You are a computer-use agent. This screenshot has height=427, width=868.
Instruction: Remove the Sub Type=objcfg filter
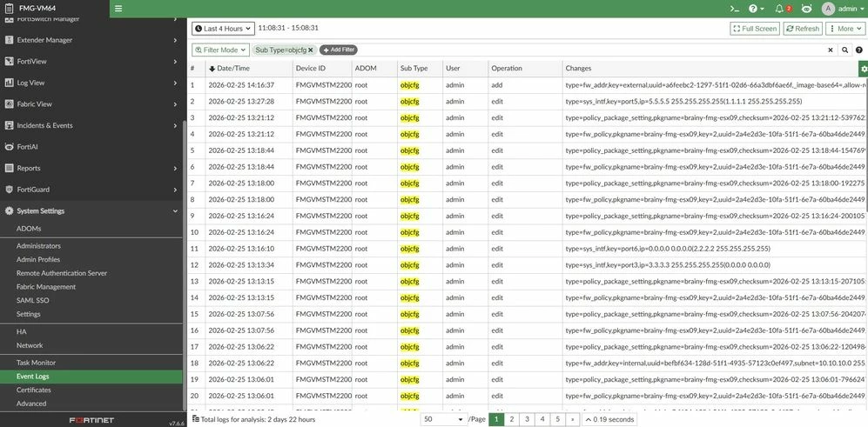311,50
